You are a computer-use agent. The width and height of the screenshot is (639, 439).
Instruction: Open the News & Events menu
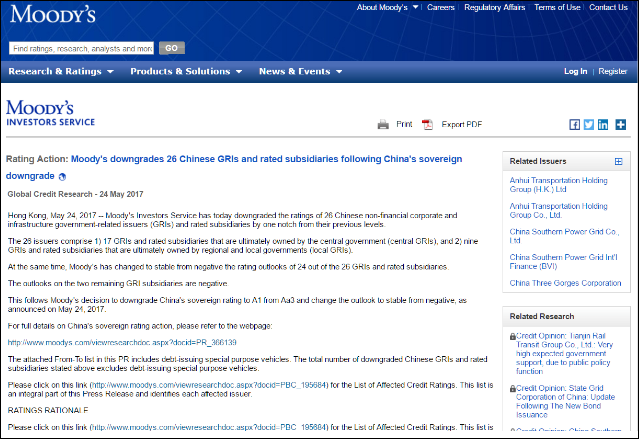pyautogui.click(x=300, y=72)
